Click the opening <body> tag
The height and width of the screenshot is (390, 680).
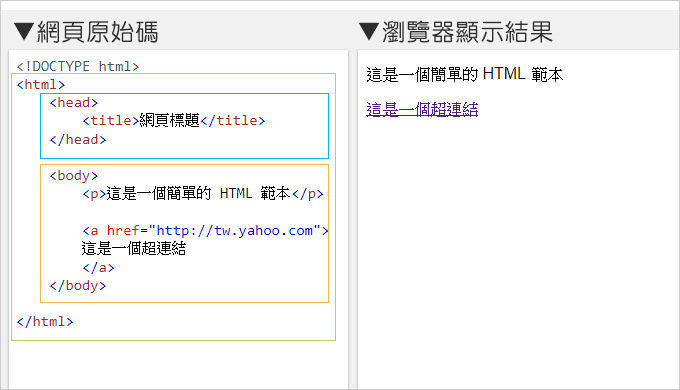[74, 175]
